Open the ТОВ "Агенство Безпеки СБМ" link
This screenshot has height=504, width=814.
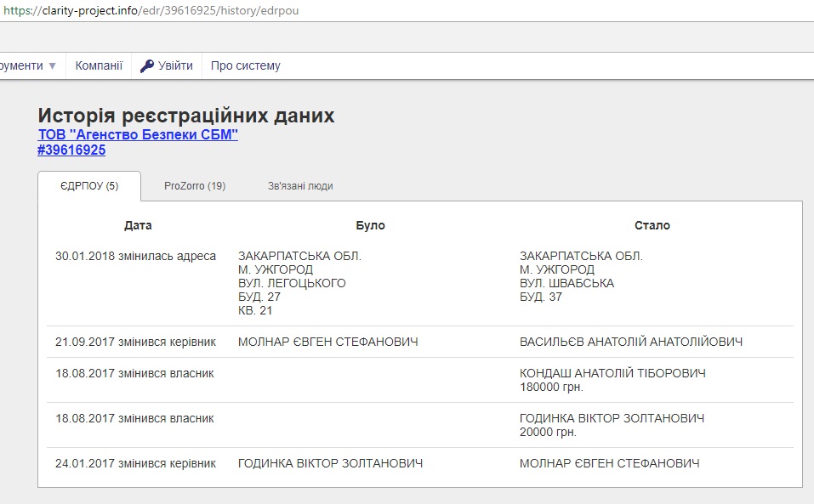[x=138, y=134]
